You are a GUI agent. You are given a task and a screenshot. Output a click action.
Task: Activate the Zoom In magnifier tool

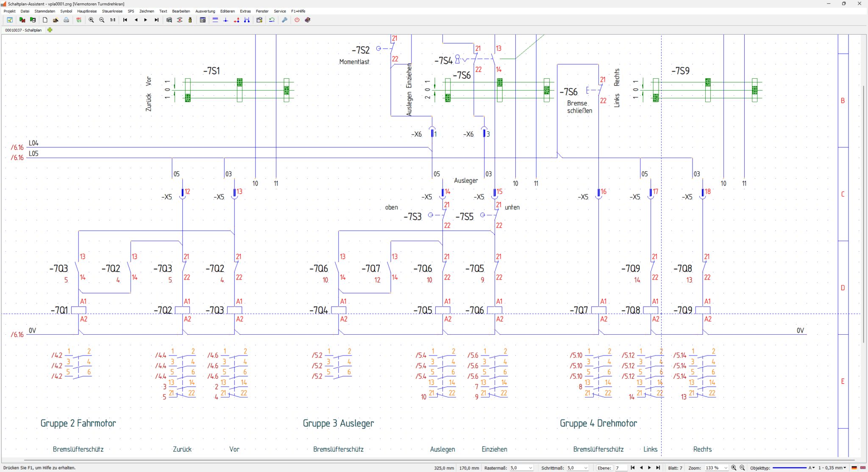pos(92,20)
